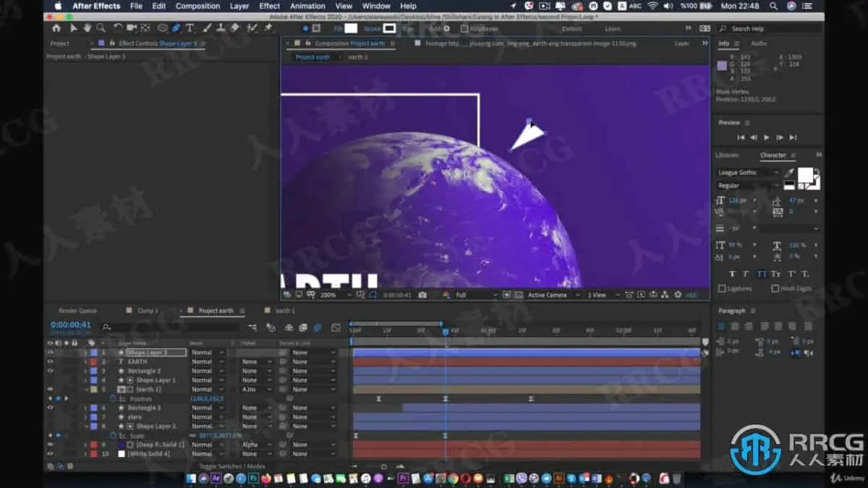868x488 pixels.
Task: Select the Selection arrow tool
Action: (74, 28)
